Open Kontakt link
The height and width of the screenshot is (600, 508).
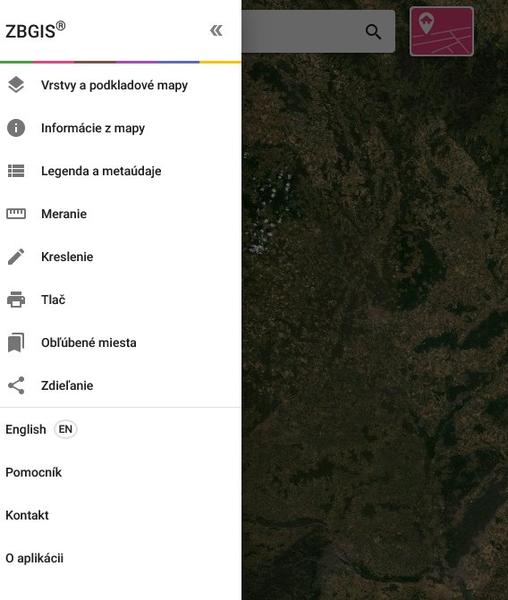pyautogui.click(x=27, y=515)
